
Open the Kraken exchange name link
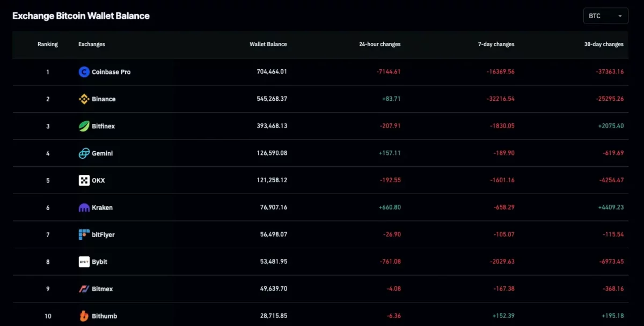pyautogui.click(x=102, y=208)
